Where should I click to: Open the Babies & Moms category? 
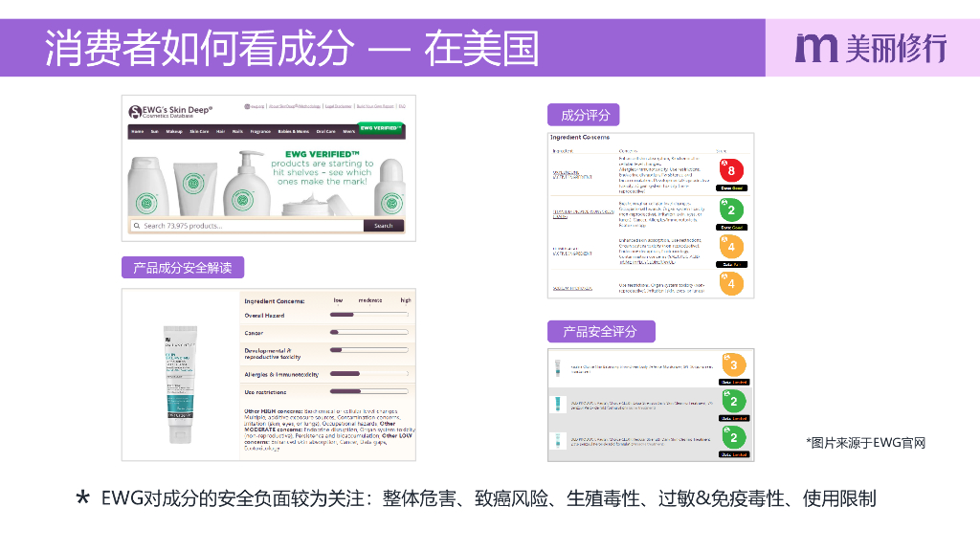click(x=294, y=132)
